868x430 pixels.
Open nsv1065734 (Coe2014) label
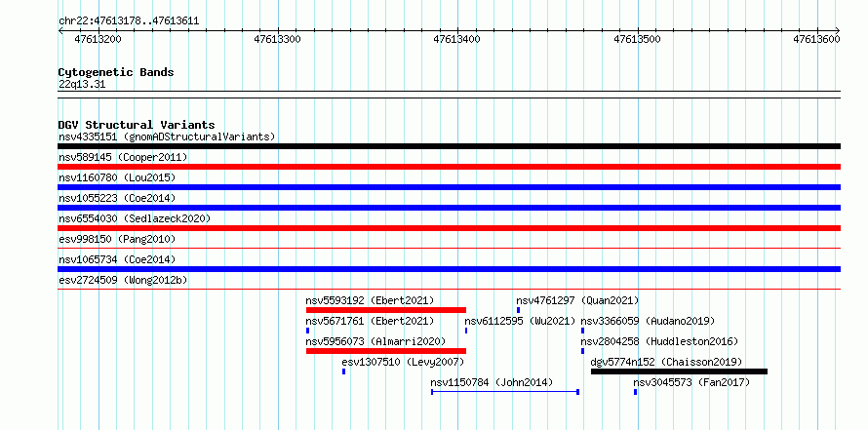(117, 259)
